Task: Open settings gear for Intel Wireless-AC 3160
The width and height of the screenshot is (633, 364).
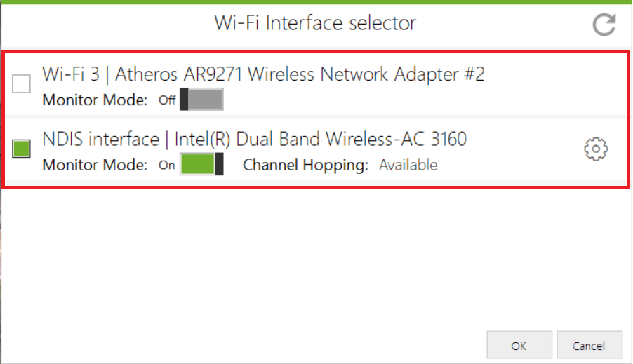Action: click(596, 149)
